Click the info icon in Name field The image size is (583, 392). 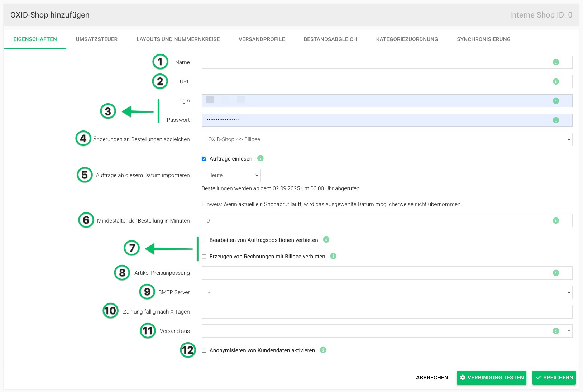[556, 62]
